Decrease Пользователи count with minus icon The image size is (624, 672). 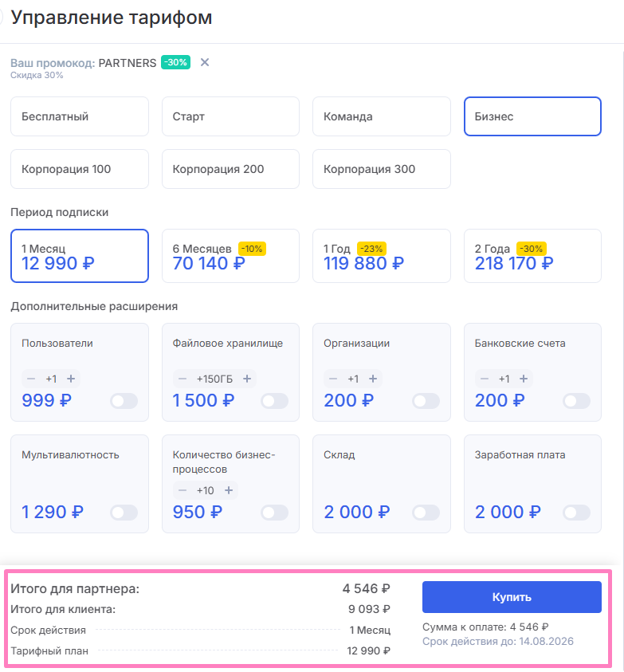(31, 379)
